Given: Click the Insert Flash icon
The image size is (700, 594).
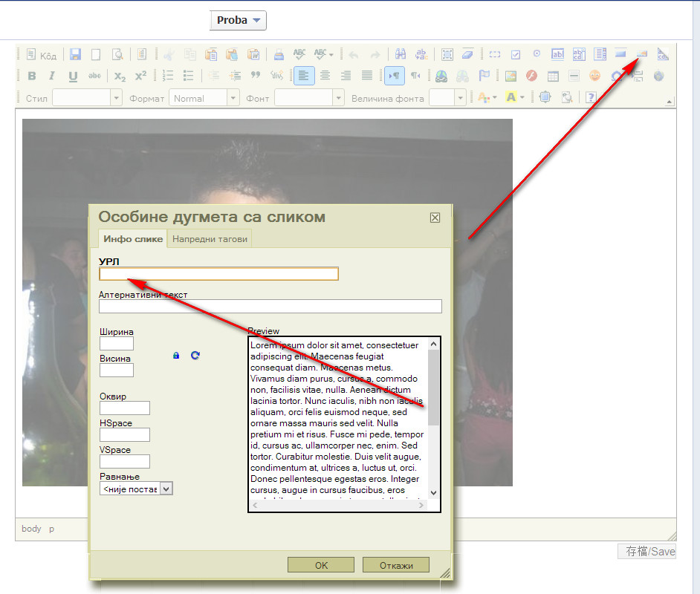Looking at the screenshot, I should [531, 76].
